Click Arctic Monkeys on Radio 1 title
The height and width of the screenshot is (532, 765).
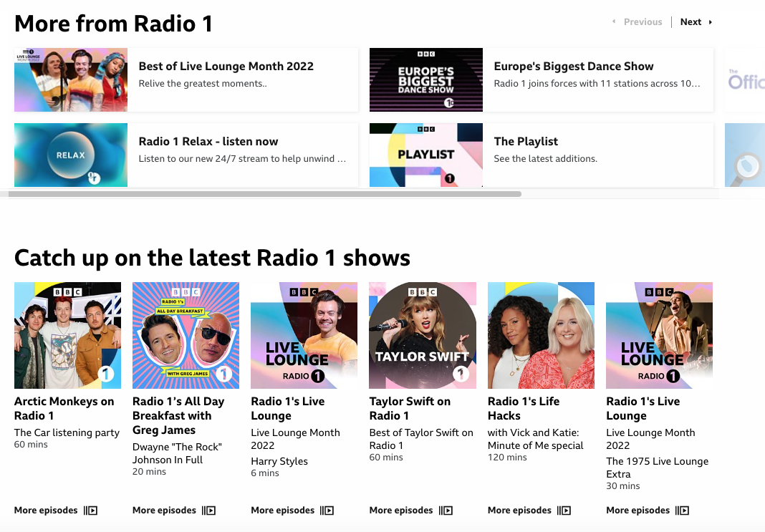[64, 409]
